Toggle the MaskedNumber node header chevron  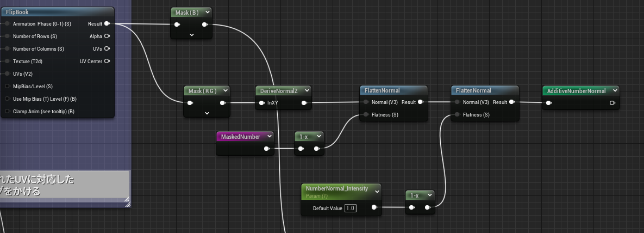(270, 136)
